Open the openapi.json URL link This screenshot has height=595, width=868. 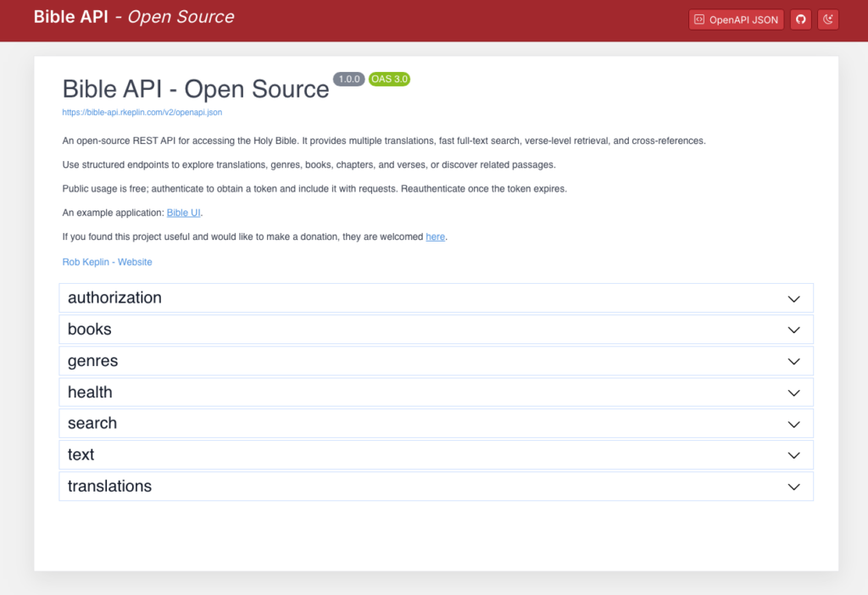(x=142, y=112)
